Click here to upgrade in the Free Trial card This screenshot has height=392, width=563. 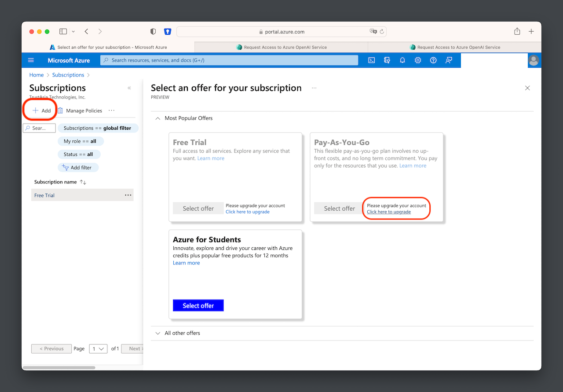point(248,212)
